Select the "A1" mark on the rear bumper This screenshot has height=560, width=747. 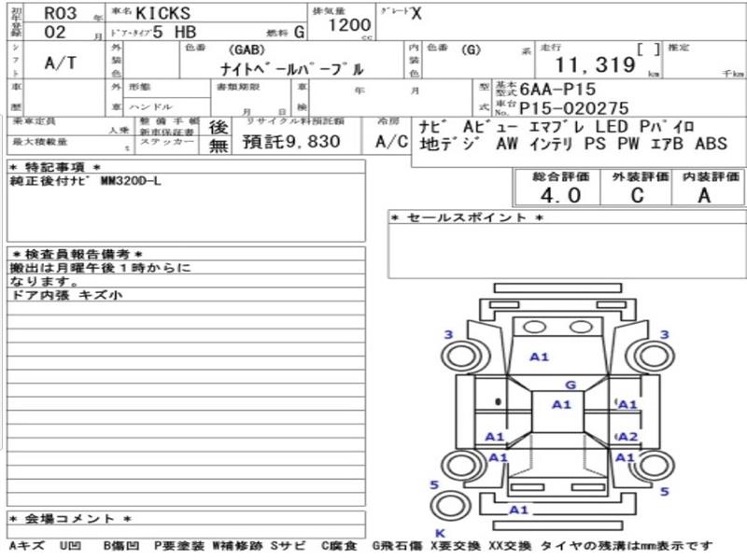click(x=519, y=510)
